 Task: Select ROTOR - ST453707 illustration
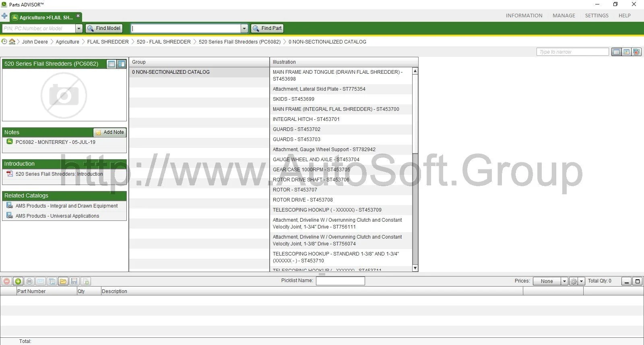coord(341,190)
